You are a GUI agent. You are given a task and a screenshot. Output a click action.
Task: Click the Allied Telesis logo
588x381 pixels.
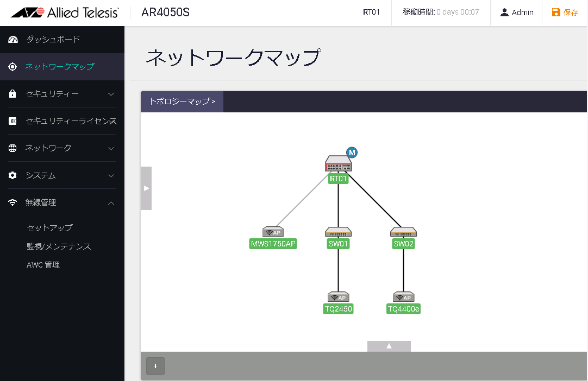65,12
